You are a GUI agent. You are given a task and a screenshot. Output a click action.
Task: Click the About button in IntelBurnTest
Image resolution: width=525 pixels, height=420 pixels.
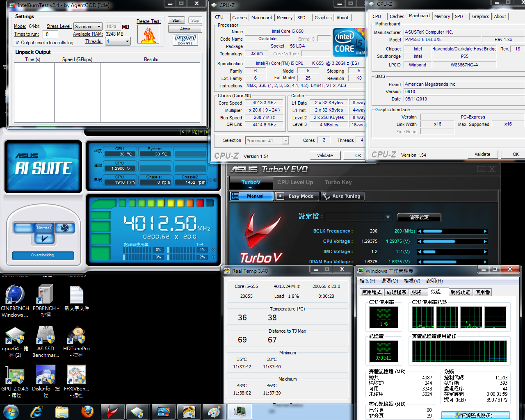(x=185, y=29)
